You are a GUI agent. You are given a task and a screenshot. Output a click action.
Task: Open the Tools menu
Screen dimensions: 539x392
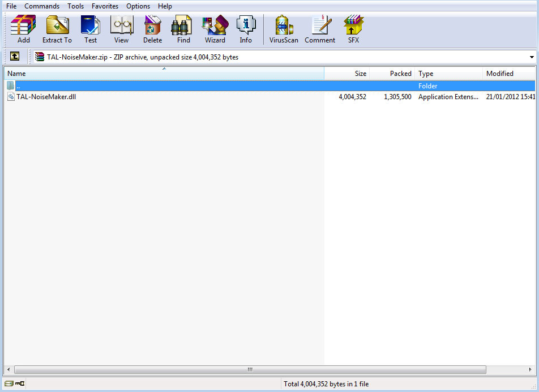tap(76, 6)
